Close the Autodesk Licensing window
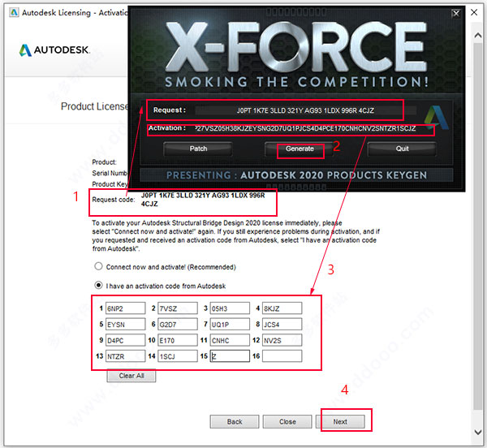This screenshot has width=487, height=448. [x=474, y=12]
